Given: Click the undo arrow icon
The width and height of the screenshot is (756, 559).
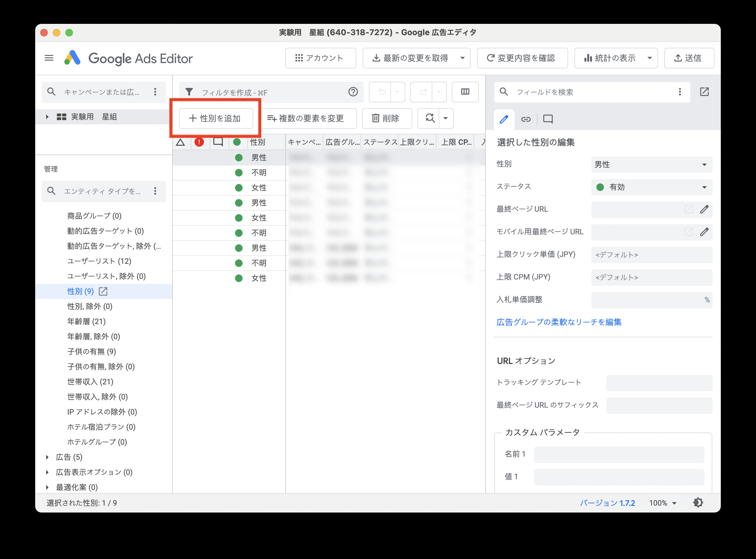Looking at the screenshot, I should 382,92.
